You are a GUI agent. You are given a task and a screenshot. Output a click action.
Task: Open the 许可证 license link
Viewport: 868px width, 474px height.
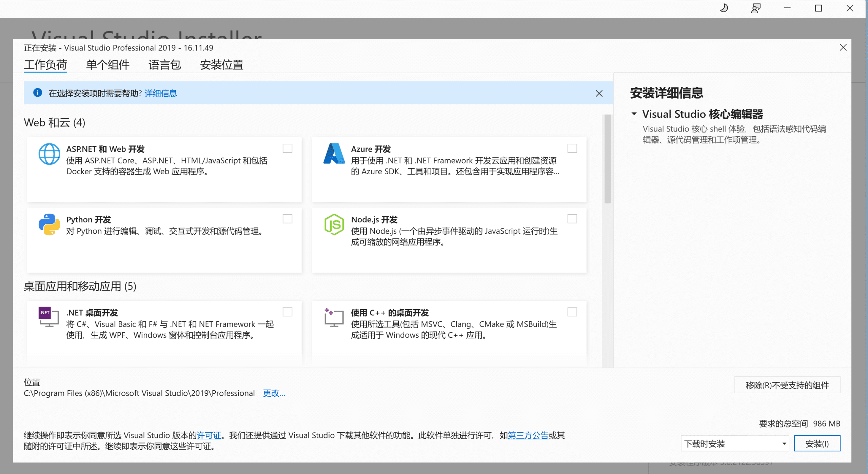click(x=209, y=435)
